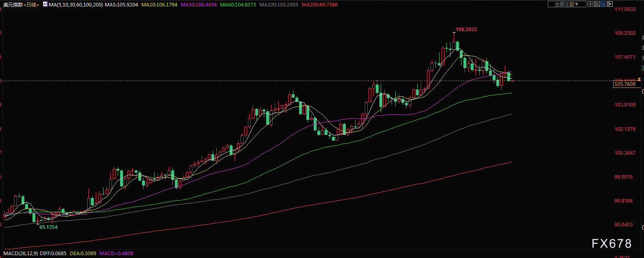Viewport: 644px width, 258px height.
Task: Click the panel expand-right icon
Action: (x=610, y=4)
